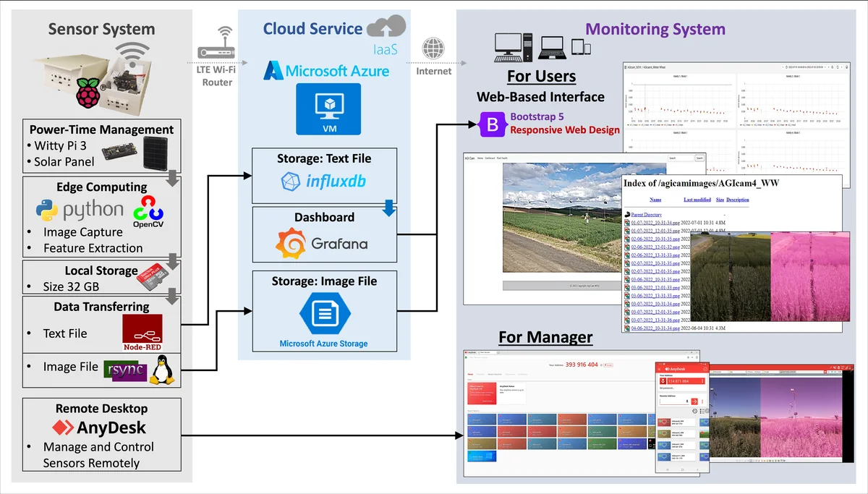Click the influxdb logo

pyautogui.click(x=323, y=182)
